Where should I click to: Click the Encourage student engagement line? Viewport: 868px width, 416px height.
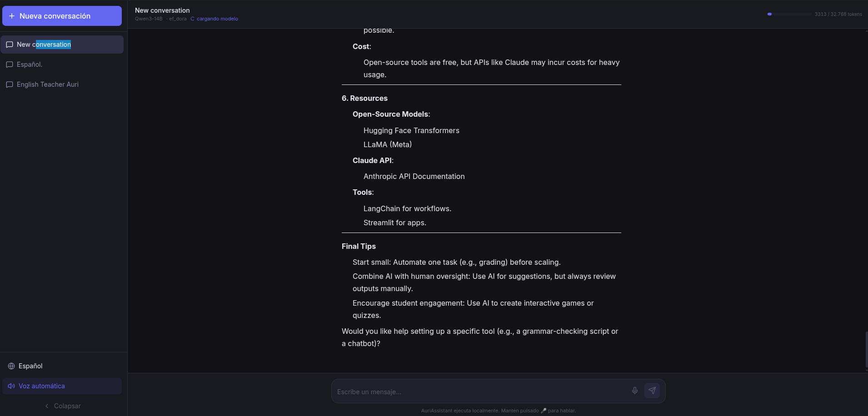pos(473,309)
